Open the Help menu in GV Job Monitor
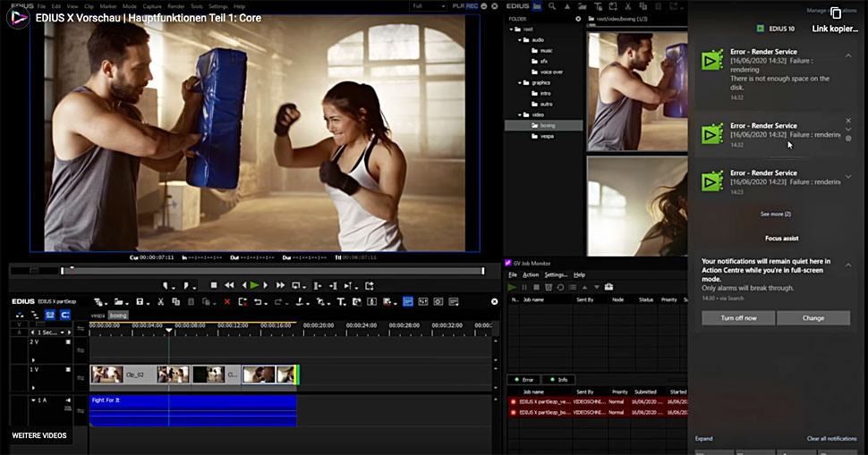The height and width of the screenshot is (455, 868). pyautogui.click(x=579, y=274)
